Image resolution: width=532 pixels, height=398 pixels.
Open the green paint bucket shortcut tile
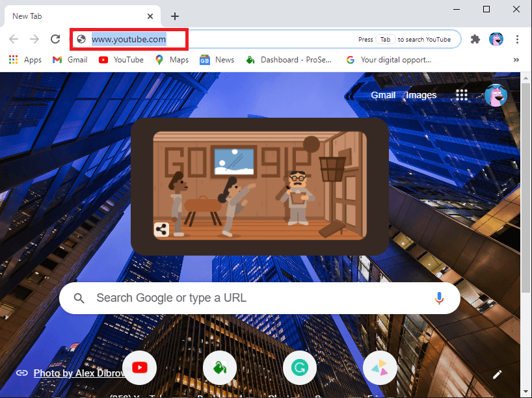[220, 367]
